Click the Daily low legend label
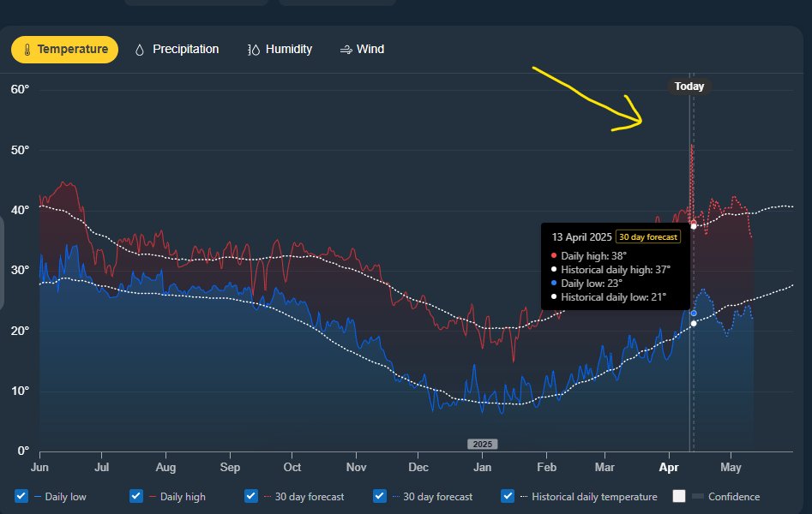The height and width of the screenshot is (514, 812). coord(66,496)
